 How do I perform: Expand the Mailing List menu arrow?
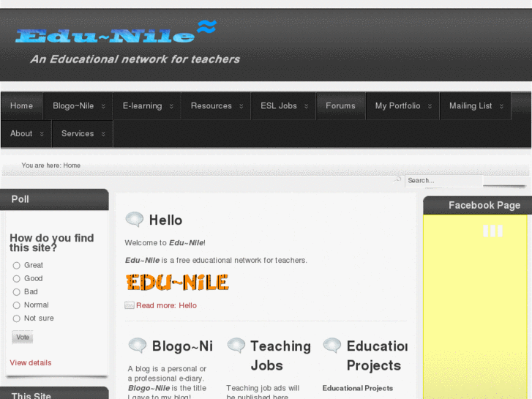(501, 106)
